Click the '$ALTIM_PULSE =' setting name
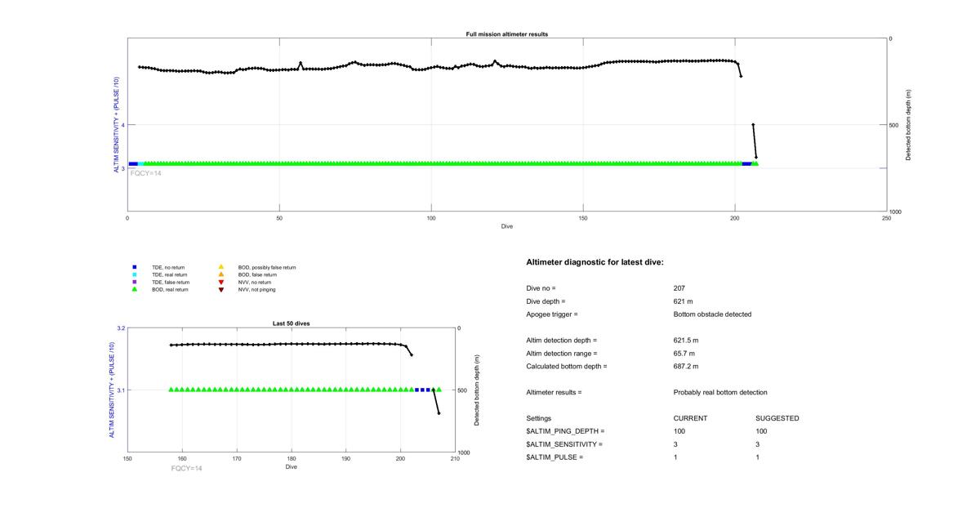980x508 pixels. click(x=555, y=457)
